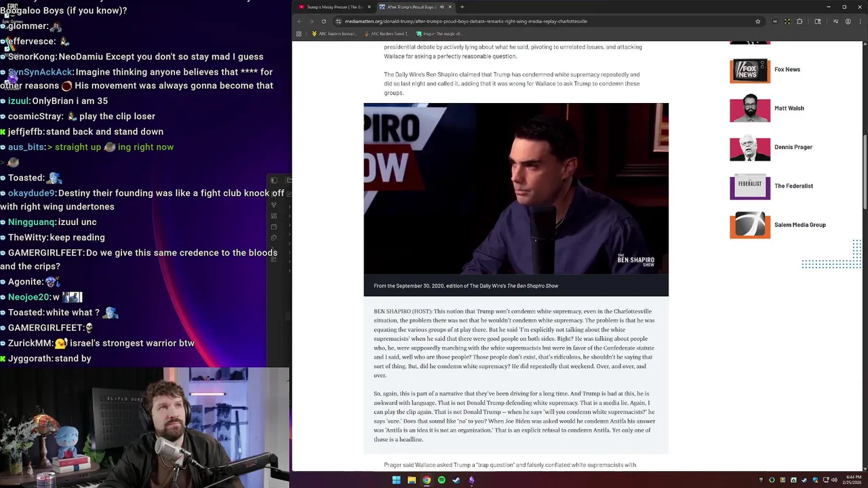Open the bookmarks apps grid icon
The image size is (868, 488).
point(298,33)
